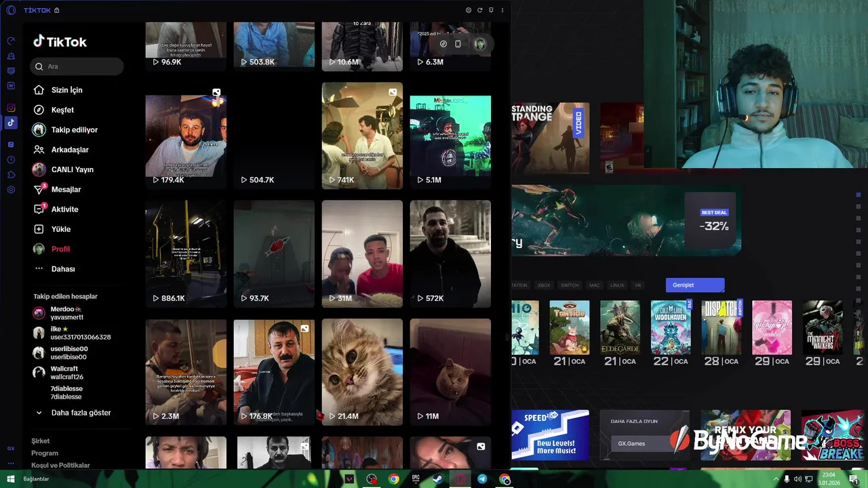Screen dimensions: 868x488
Task: Click the search magnifier icon in TikTok
Action: pos(39,66)
